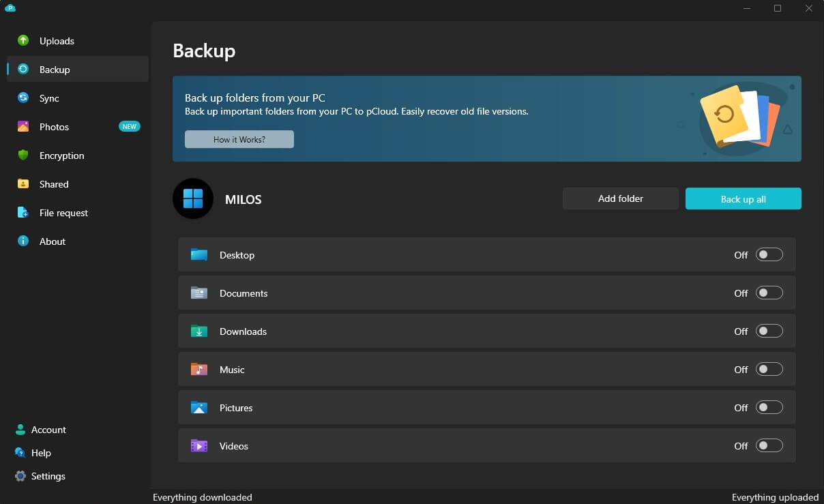Enable the Videos folder toggle
Image resolution: width=824 pixels, height=504 pixels.
tap(769, 445)
